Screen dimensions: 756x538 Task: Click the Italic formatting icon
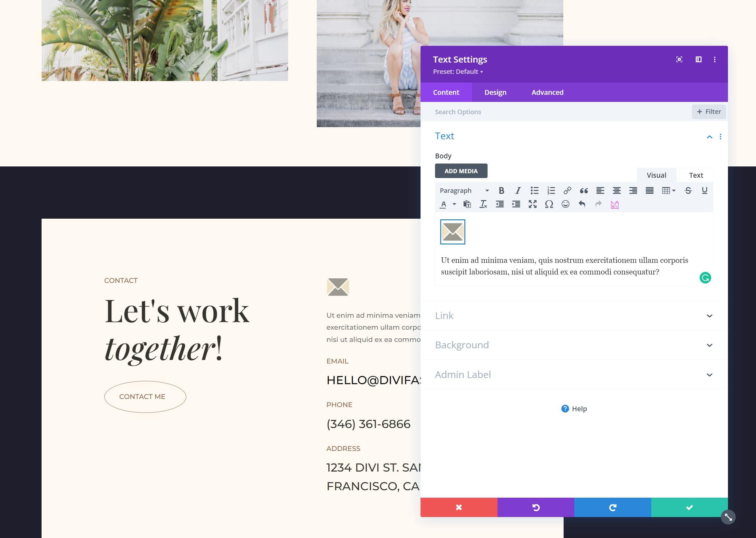tap(518, 190)
